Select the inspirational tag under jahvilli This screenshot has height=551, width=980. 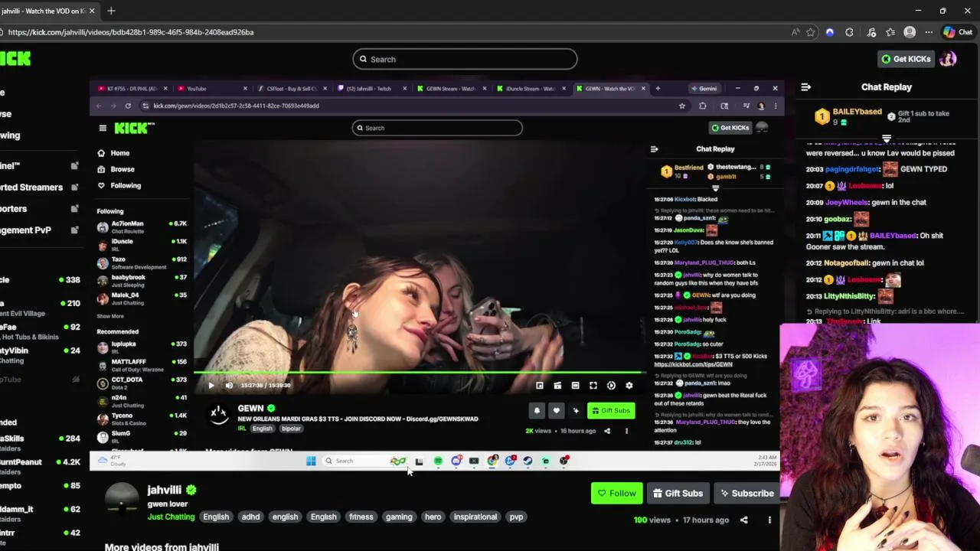(x=475, y=517)
